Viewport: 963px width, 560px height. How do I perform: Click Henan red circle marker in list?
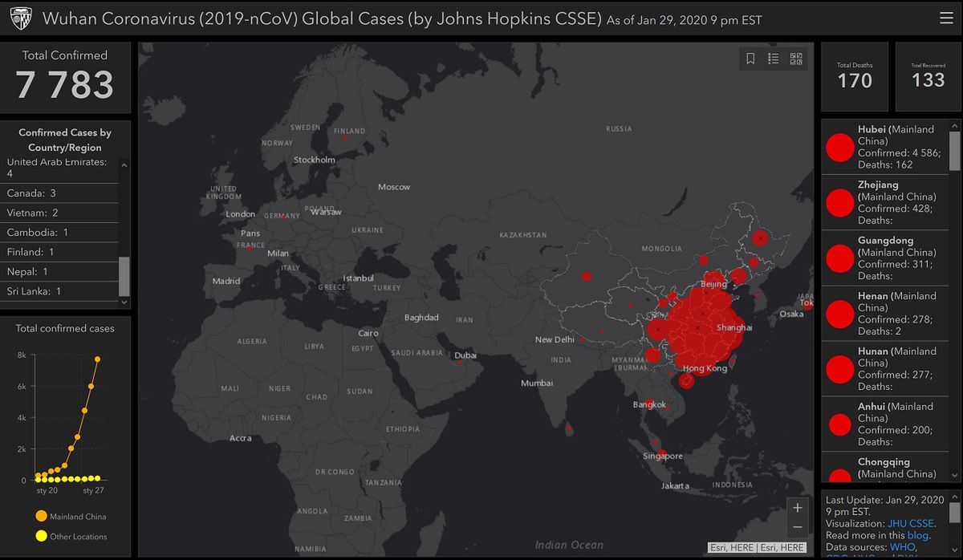pos(839,314)
